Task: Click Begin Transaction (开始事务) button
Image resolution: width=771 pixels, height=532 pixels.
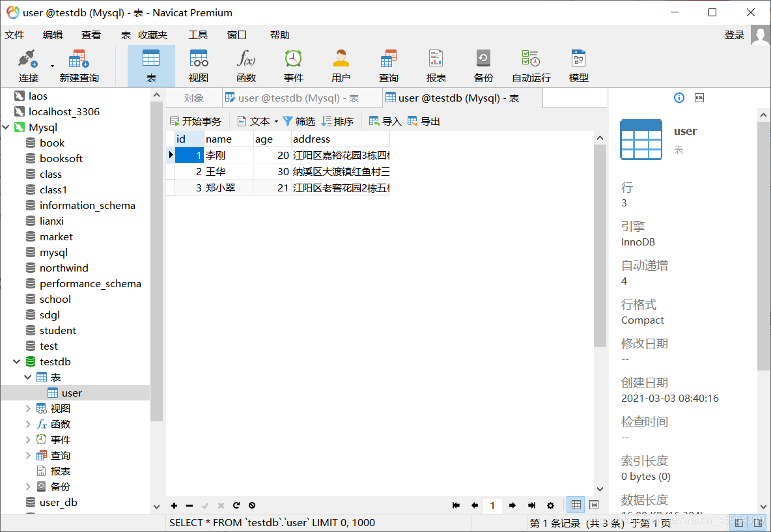Action: click(x=195, y=122)
